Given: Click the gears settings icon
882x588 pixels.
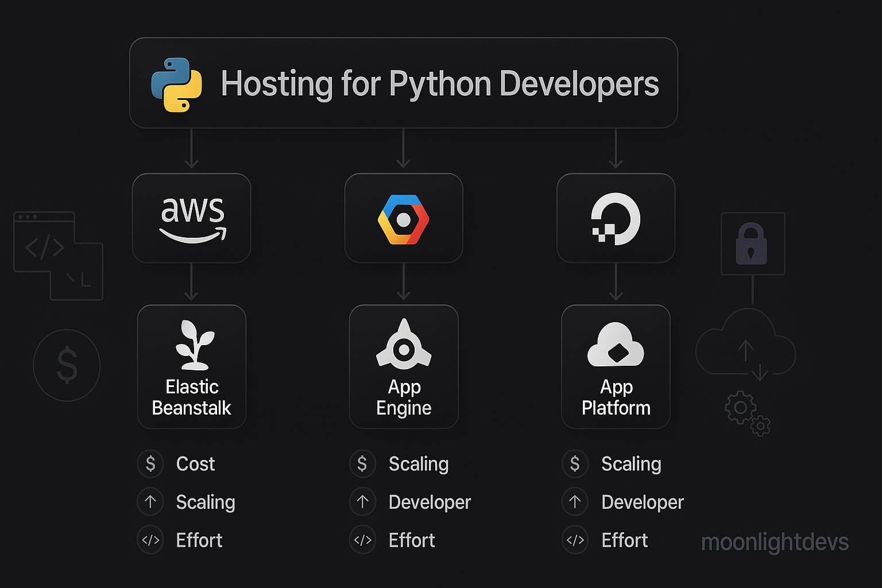Looking at the screenshot, I should [746, 412].
